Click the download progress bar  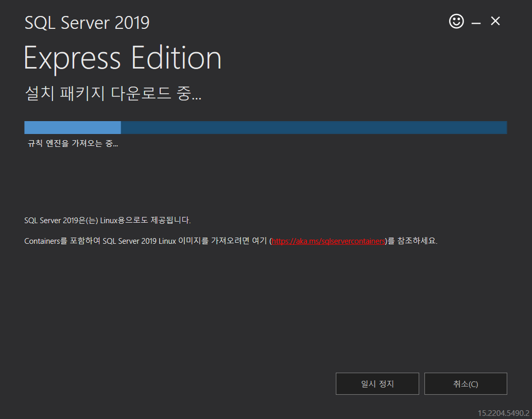point(266,127)
